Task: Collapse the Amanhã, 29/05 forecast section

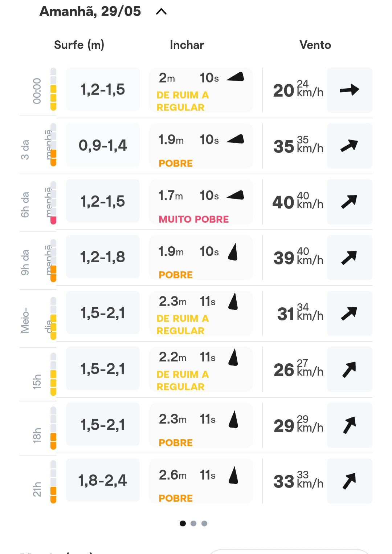Action: point(161,12)
